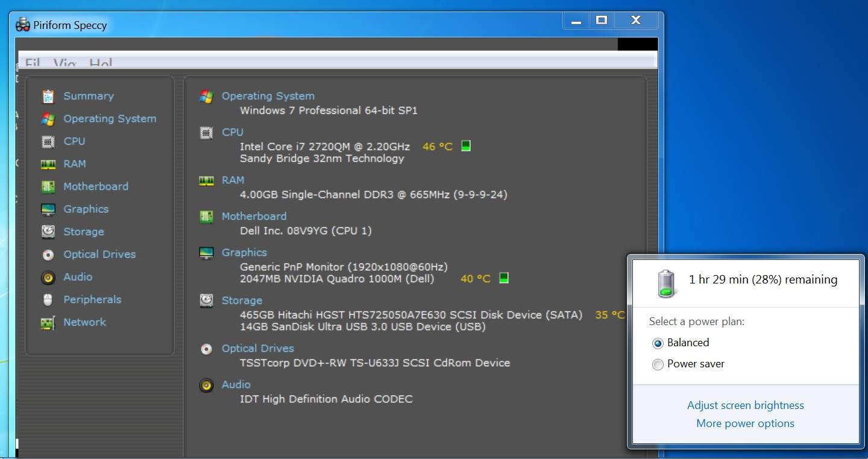868x459 pixels.
Task: Click the text "IDT High Definition Audio CODEC"
Action: (x=326, y=399)
